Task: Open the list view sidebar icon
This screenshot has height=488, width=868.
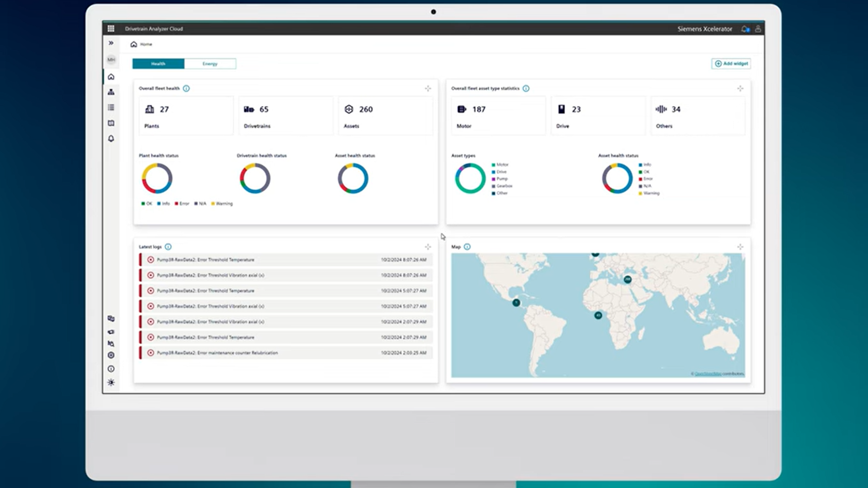Action: tap(111, 107)
